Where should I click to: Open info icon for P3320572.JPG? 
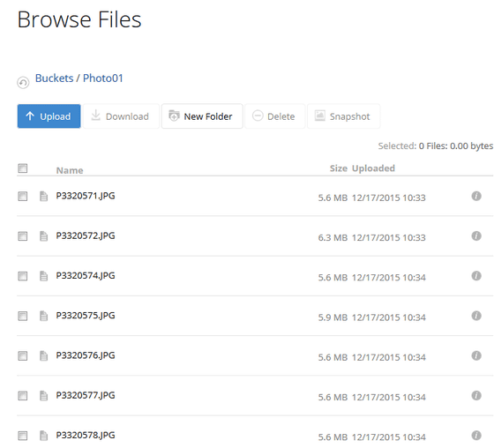[476, 236]
